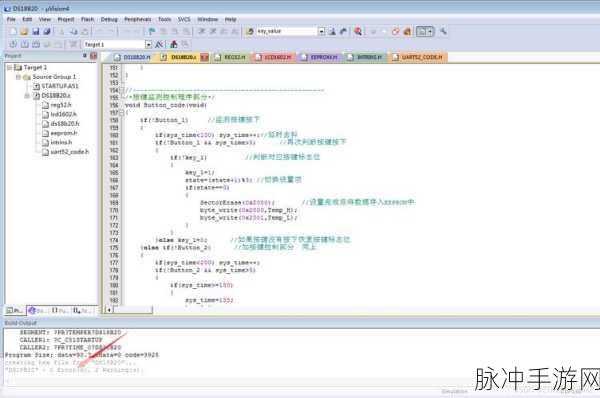Image resolution: width=600 pixels, height=398 pixels.
Task: Open the Window menu
Action: [x=208, y=19]
